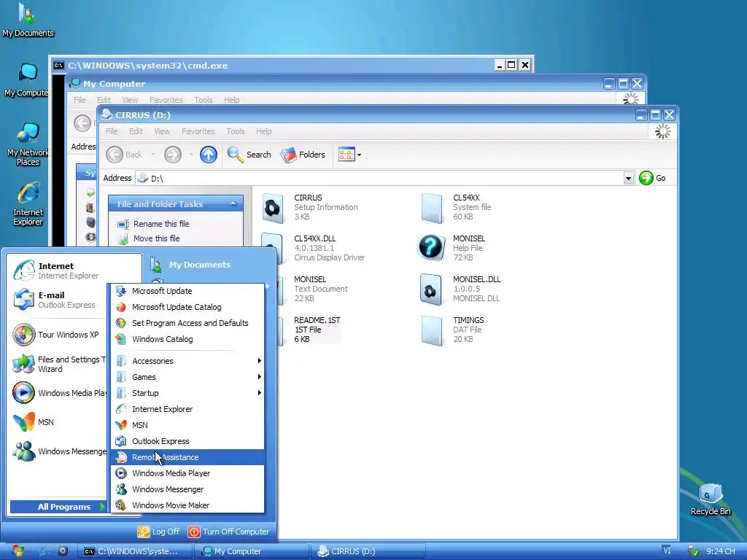Open Help menu in CIRRUS (D:) window
This screenshot has width=747, height=560.
(263, 131)
